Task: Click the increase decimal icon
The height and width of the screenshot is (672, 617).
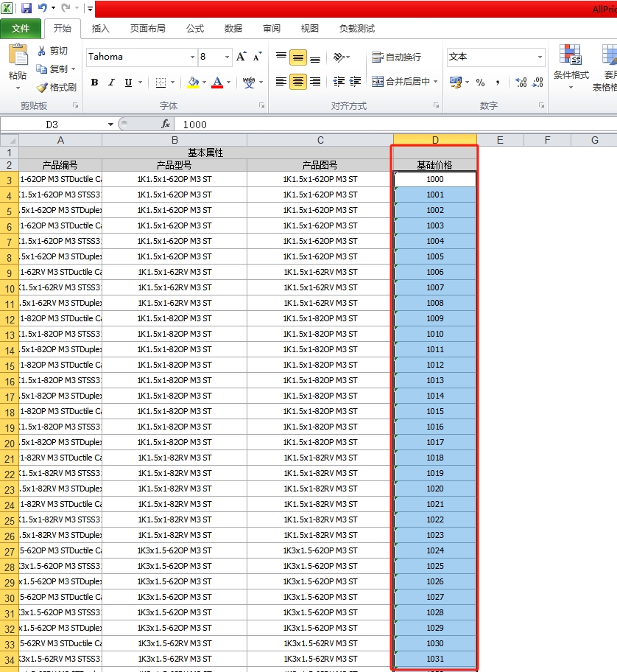Action: (521, 83)
